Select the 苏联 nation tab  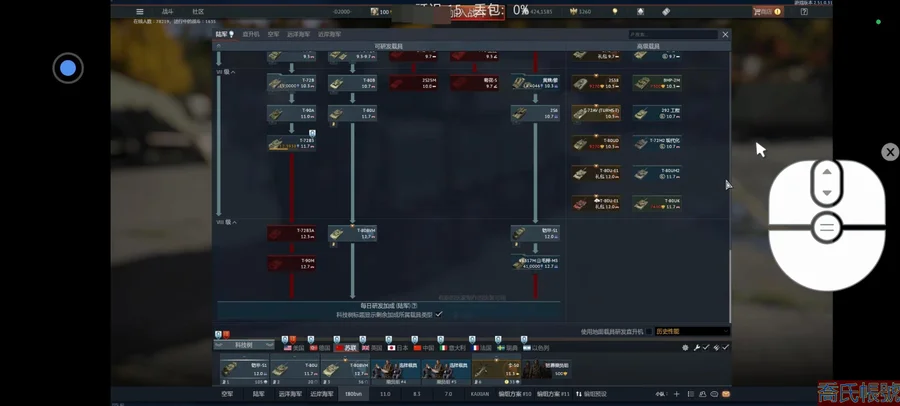347,348
